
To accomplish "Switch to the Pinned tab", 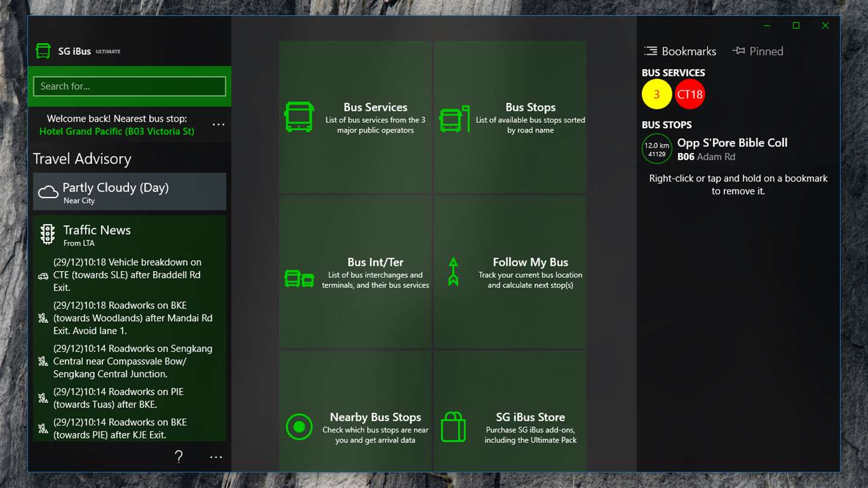I will coord(758,51).
